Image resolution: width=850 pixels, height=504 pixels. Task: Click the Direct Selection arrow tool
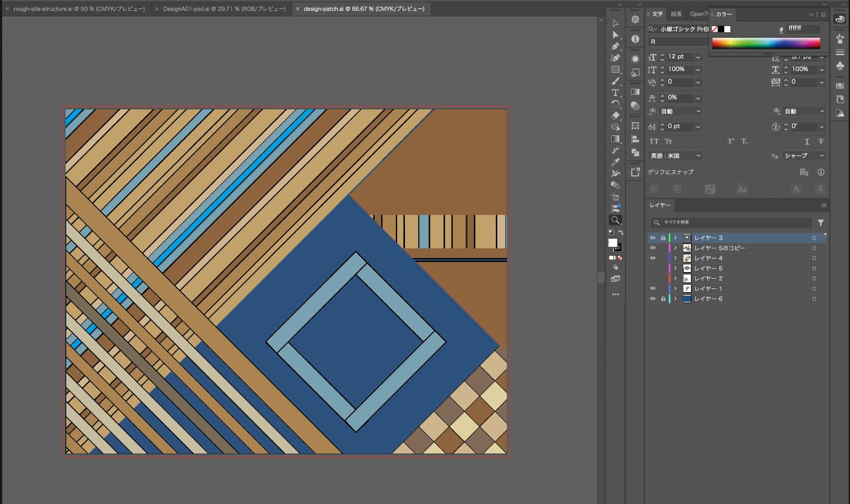[x=615, y=35]
